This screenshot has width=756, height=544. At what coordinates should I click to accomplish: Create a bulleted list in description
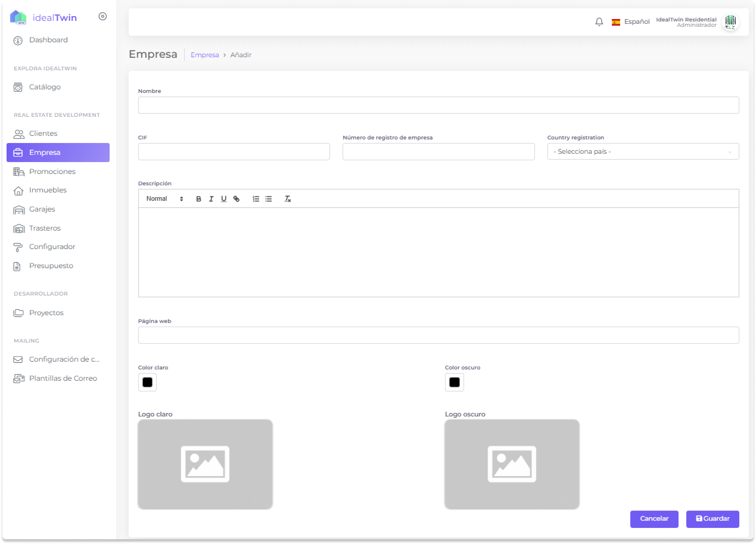pyautogui.click(x=268, y=199)
